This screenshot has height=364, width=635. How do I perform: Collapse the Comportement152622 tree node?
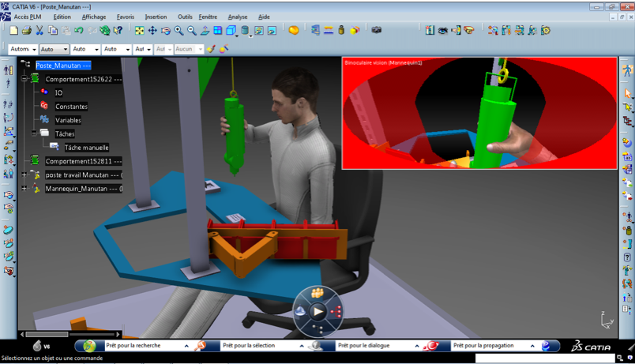pos(24,80)
